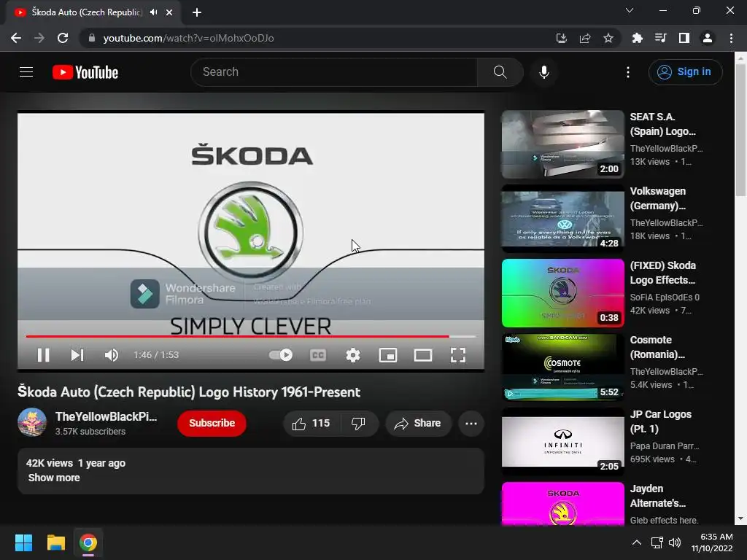Dislike the video
Screen dimensions: 747x560
click(x=358, y=423)
